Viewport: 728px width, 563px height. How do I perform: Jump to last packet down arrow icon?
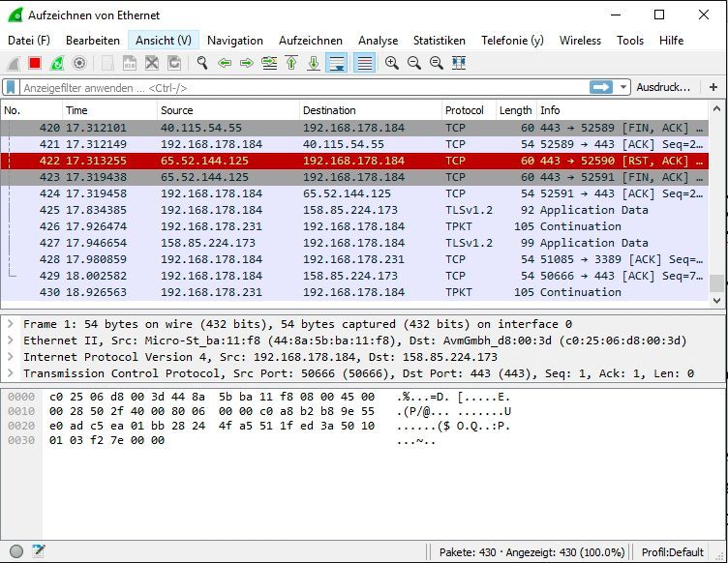click(x=314, y=63)
